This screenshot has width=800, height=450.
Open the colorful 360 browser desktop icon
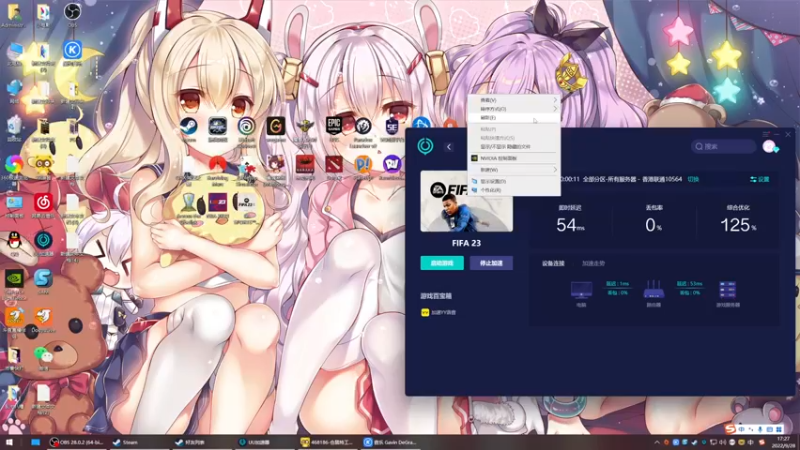(x=14, y=164)
